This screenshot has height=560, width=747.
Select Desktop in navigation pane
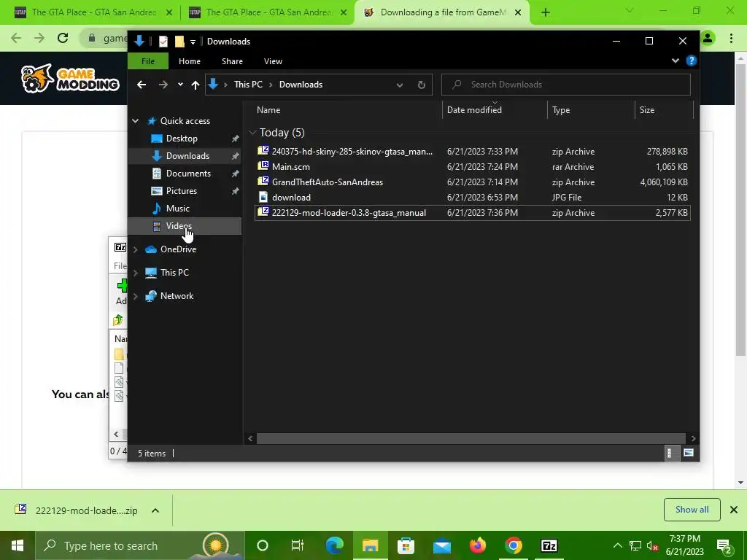[182, 138]
